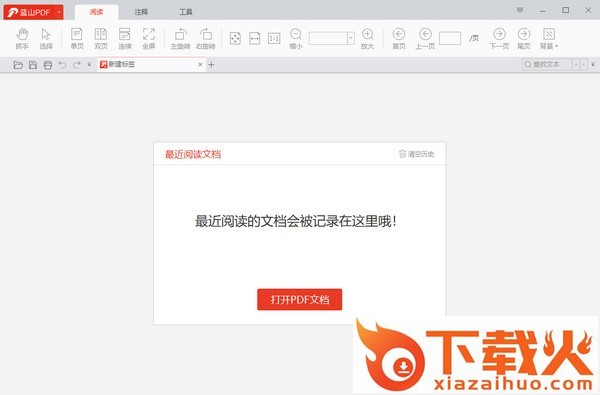600x395 pixels.
Task: Click the page number input field
Action: point(450,38)
